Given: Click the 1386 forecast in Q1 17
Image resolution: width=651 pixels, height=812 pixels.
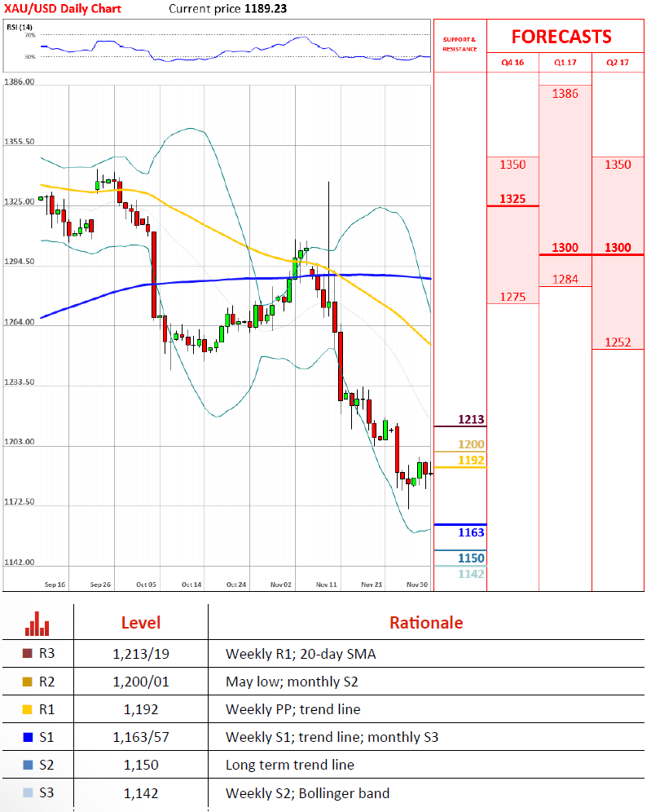Looking at the screenshot, I should 565,94.
